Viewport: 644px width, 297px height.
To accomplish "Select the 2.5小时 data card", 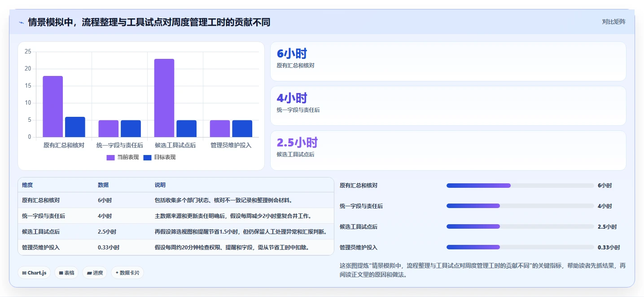I will pos(448,150).
